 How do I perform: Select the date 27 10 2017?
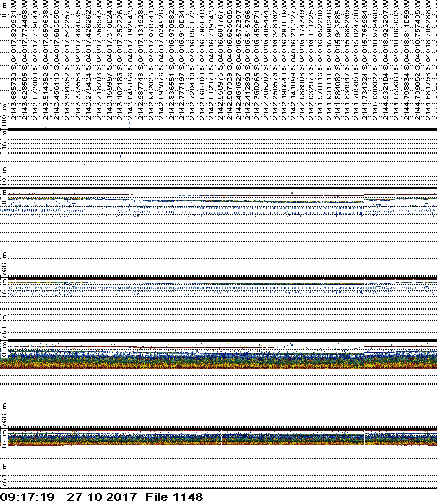point(102,497)
